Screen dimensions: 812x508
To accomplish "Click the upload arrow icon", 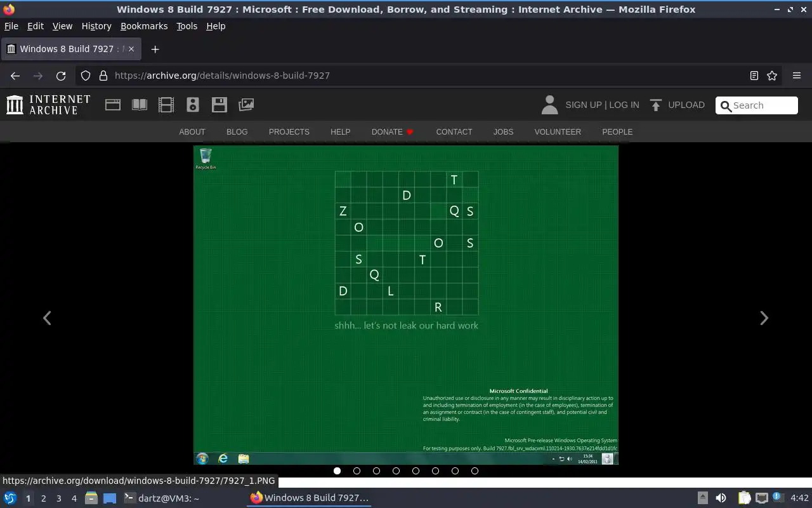I will [656, 105].
